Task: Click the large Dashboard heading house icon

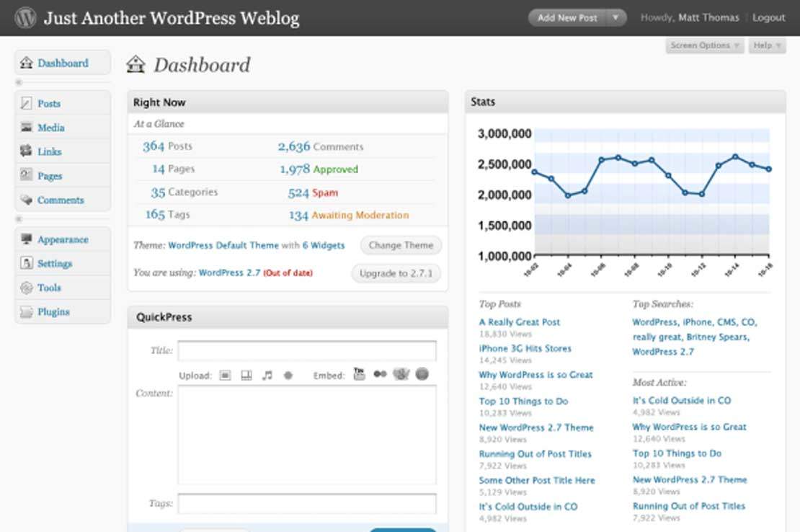Action: point(135,64)
